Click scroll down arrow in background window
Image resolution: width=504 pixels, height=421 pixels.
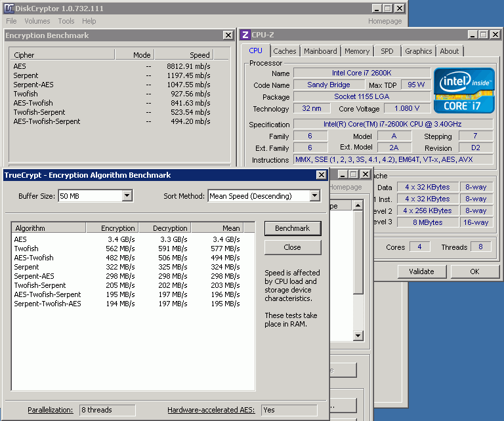[x=358, y=336]
